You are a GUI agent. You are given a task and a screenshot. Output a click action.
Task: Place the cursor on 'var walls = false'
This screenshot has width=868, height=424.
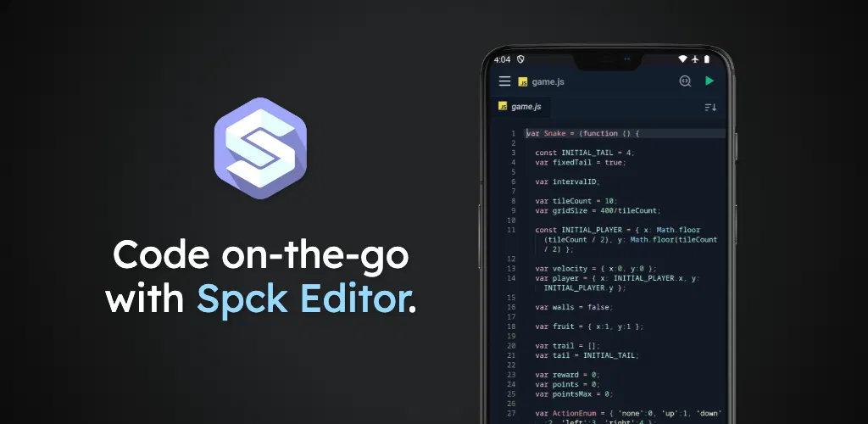pos(574,307)
